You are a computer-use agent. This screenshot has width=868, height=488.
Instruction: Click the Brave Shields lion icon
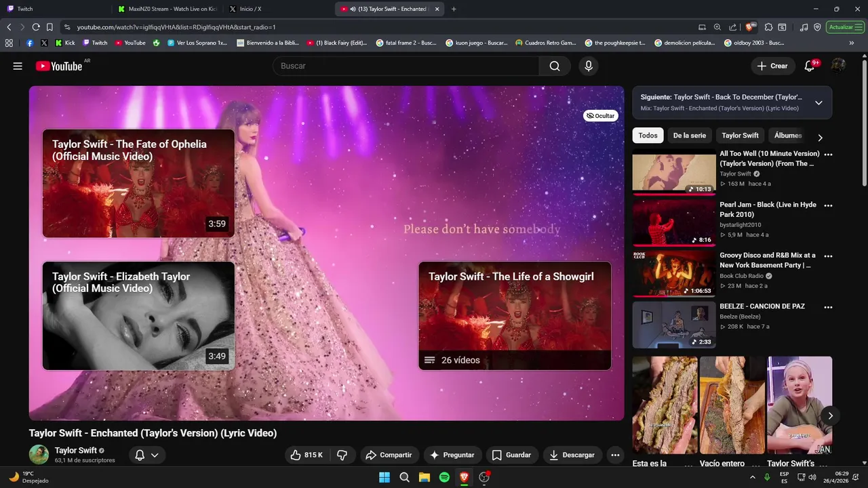[x=750, y=27]
